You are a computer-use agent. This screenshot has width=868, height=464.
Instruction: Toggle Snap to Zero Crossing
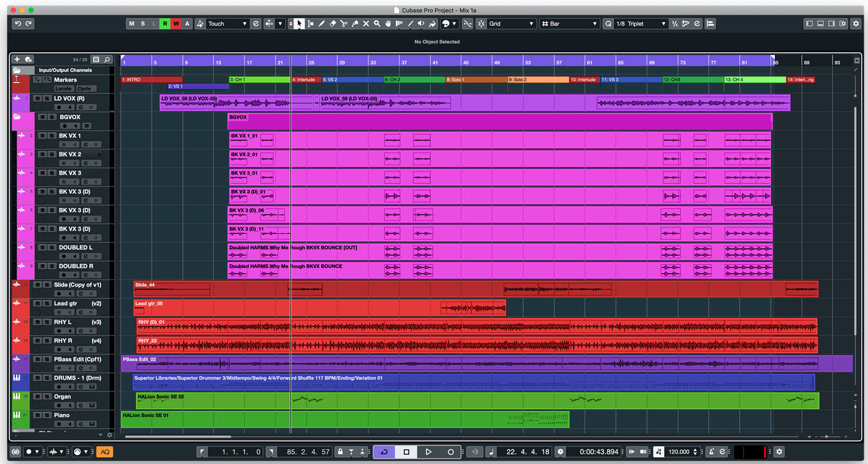click(467, 24)
